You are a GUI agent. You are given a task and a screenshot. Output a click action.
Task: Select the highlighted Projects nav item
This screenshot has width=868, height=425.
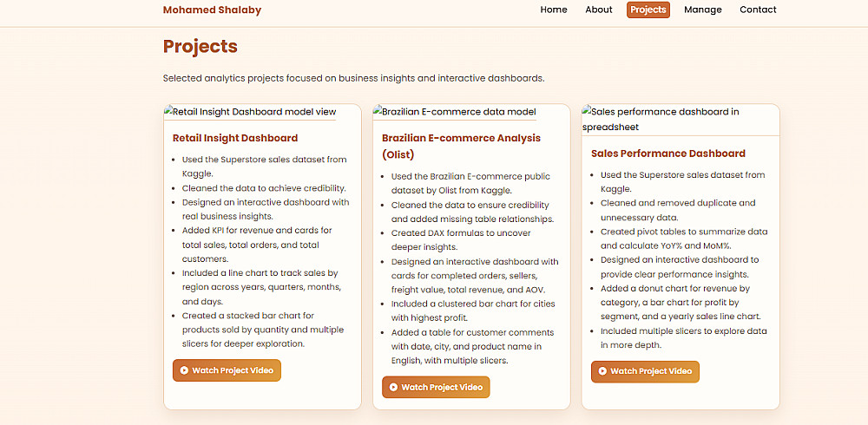click(x=648, y=10)
